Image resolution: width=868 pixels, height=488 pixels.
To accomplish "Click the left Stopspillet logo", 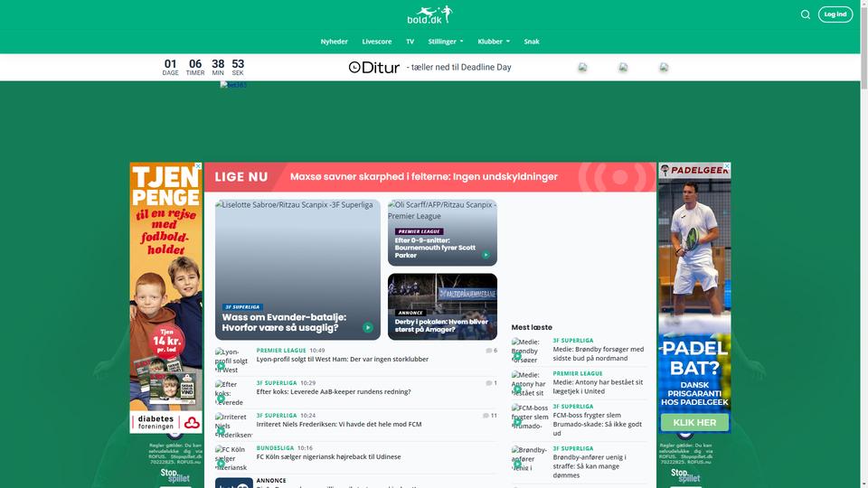I will click(175, 474).
